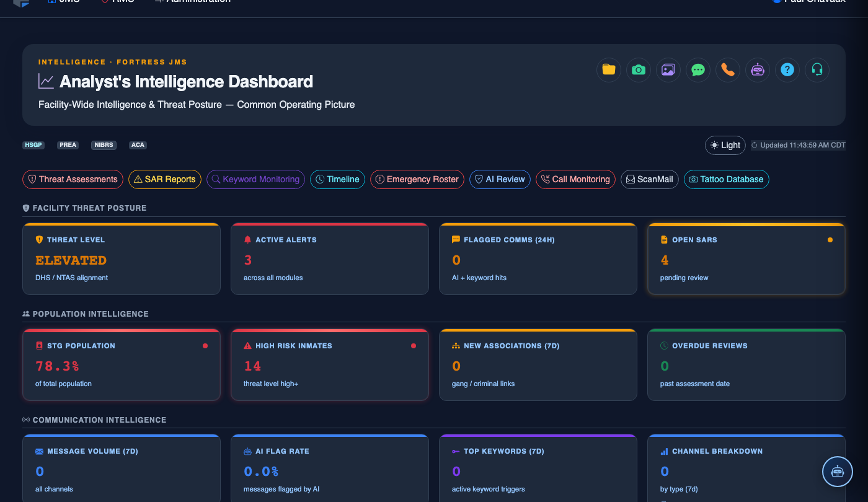Click the HSGP compliance badge
Image resolution: width=868 pixels, height=502 pixels.
[33, 145]
